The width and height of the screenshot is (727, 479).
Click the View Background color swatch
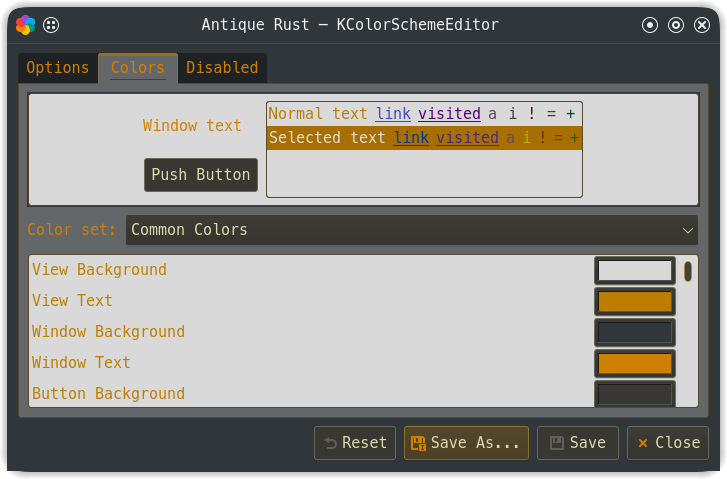pyautogui.click(x=635, y=271)
